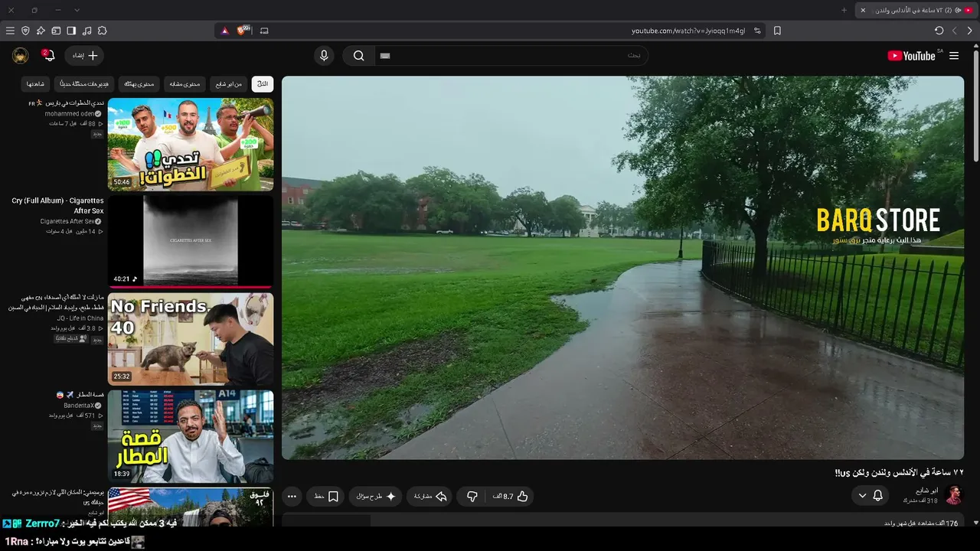Open site settings icon next to URL

click(x=757, y=31)
